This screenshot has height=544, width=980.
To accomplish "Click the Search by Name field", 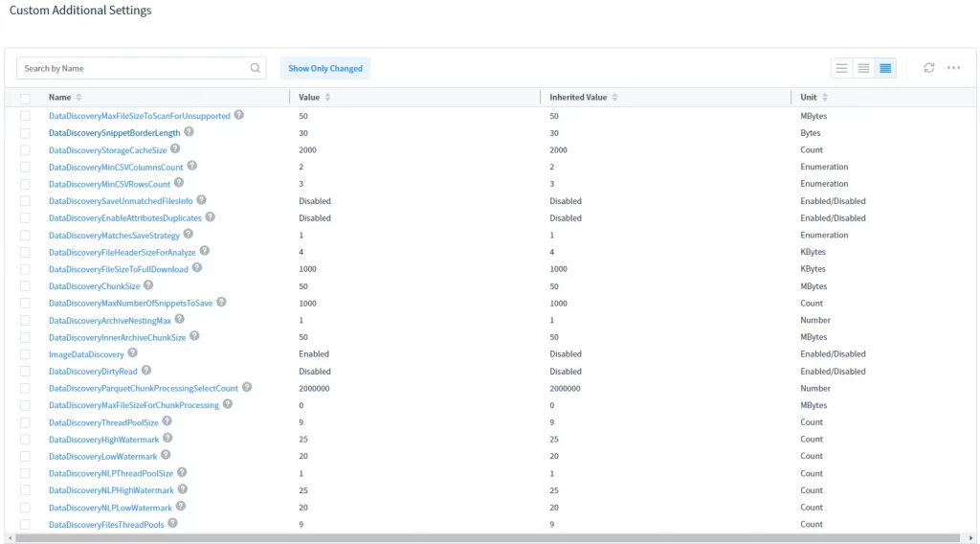I will (142, 68).
